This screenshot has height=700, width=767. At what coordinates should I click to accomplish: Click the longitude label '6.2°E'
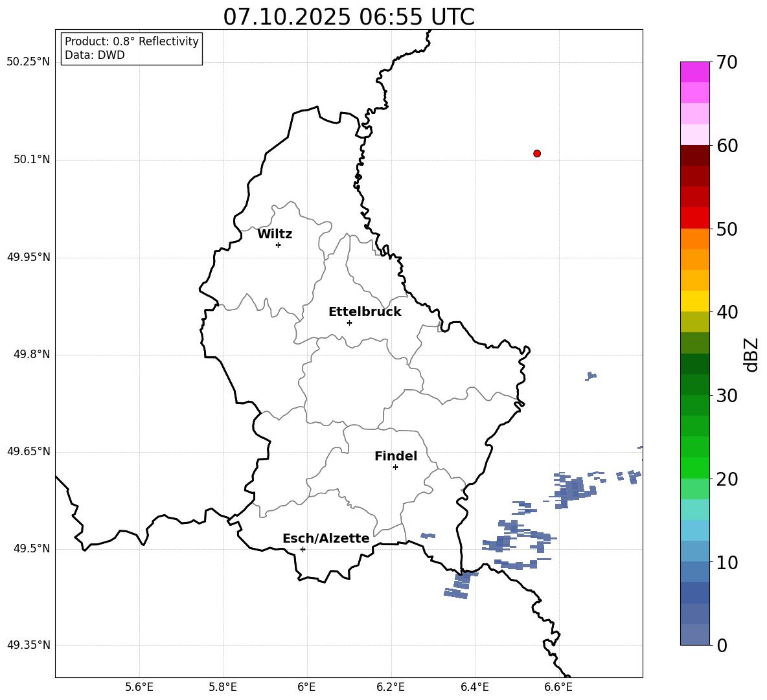point(391,687)
